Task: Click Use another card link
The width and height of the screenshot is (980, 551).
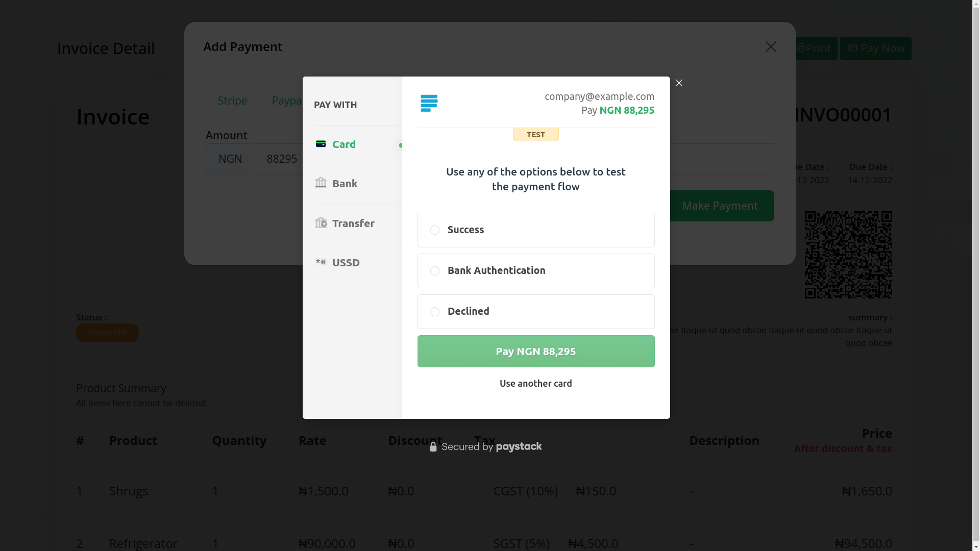Action: (535, 384)
